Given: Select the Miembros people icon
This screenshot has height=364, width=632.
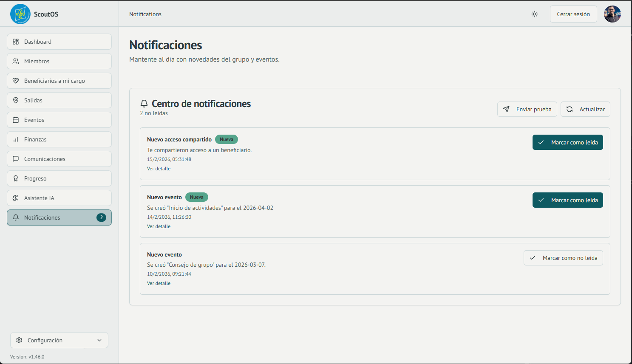Looking at the screenshot, I should point(16,61).
